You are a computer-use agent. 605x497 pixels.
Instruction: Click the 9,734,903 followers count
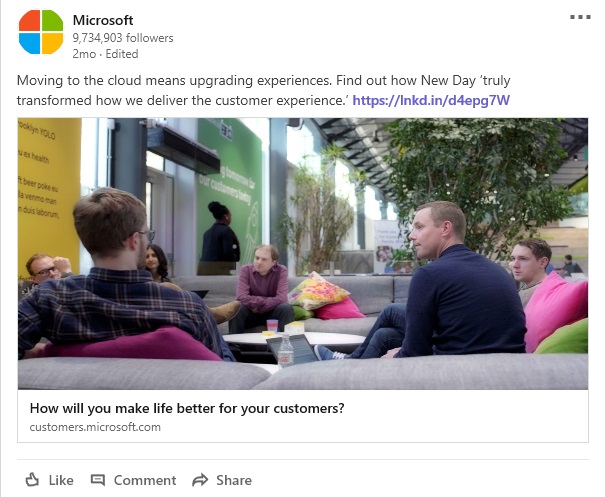tap(123, 38)
